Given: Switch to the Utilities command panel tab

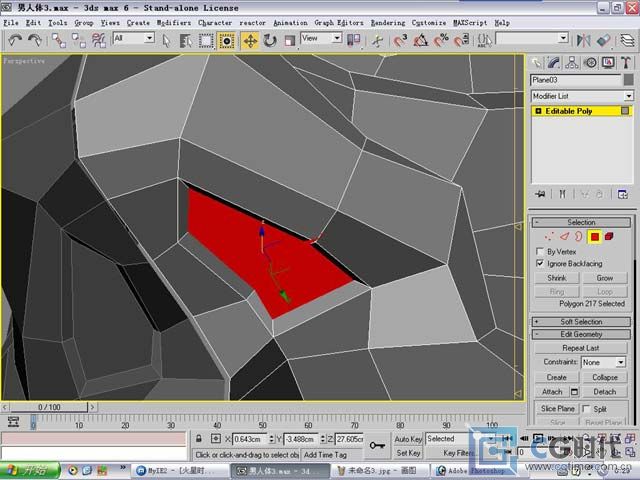Looking at the screenshot, I should [x=626, y=63].
